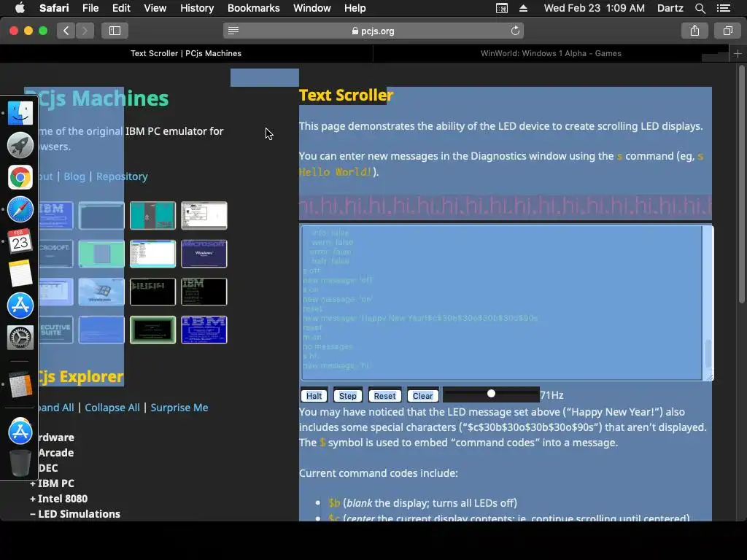
Task: Click the Step button
Action: pyautogui.click(x=348, y=396)
